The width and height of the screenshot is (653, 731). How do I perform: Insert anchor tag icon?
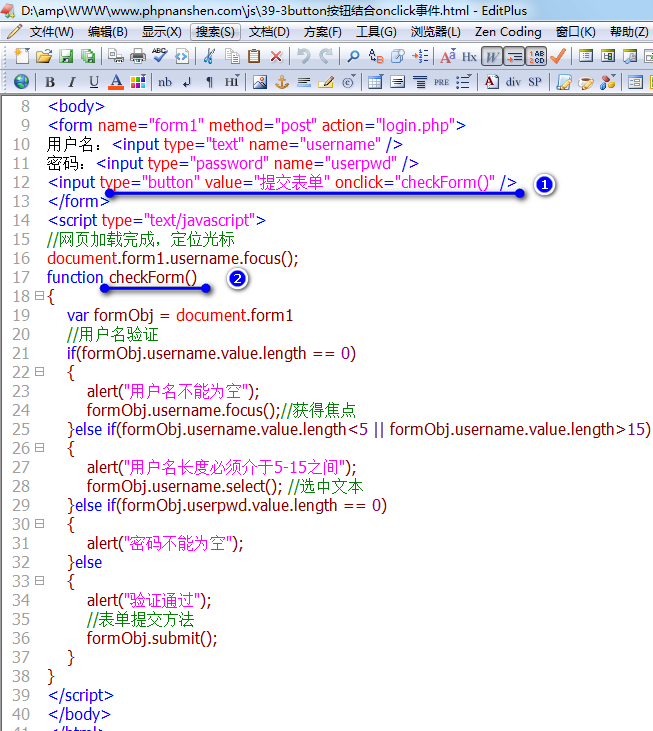coord(282,82)
